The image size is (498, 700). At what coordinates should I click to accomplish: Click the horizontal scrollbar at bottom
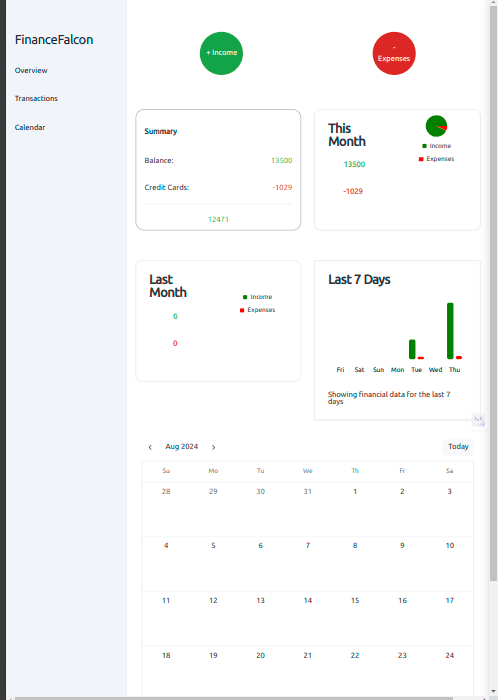[234, 698]
